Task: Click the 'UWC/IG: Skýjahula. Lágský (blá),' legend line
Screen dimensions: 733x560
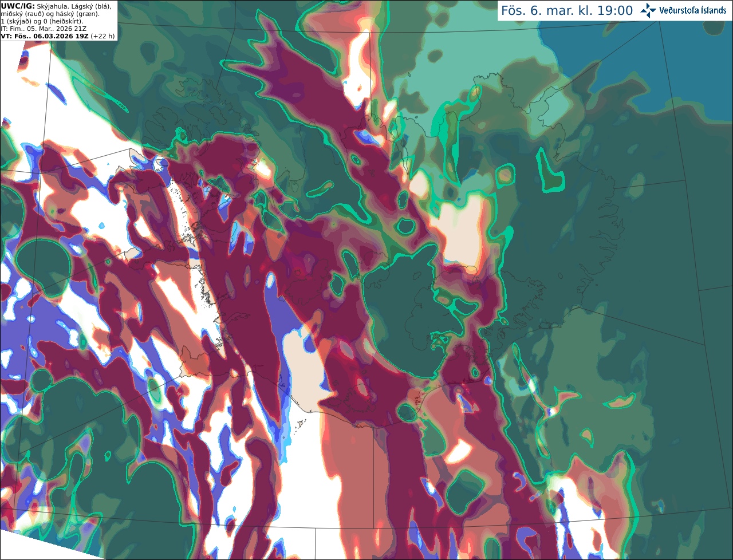Action: [x=56, y=6]
